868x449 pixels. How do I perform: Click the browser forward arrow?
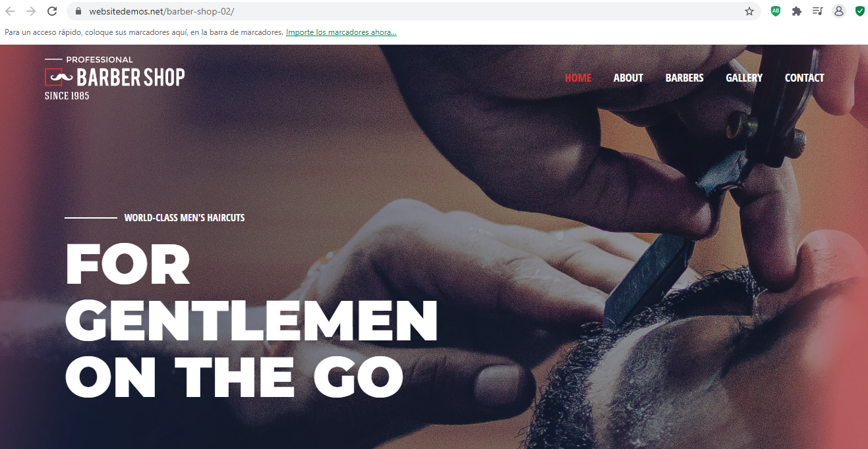pyautogui.click(x=31, y=11)
